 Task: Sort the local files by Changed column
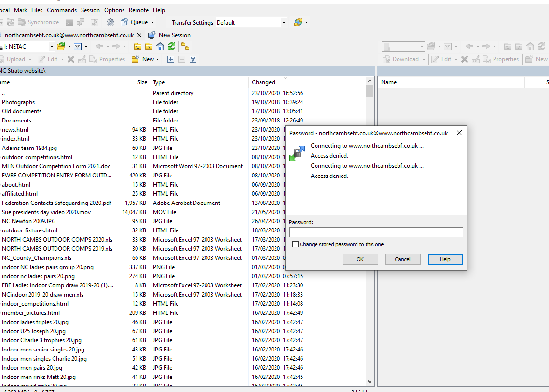[x=263, y=82]
